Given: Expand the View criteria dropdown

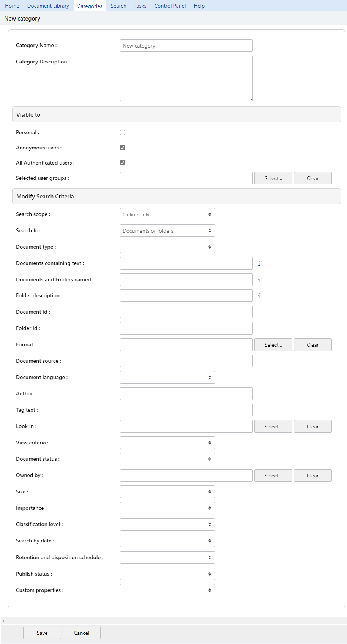Looking at the screenshot, I should click(167, 443).
